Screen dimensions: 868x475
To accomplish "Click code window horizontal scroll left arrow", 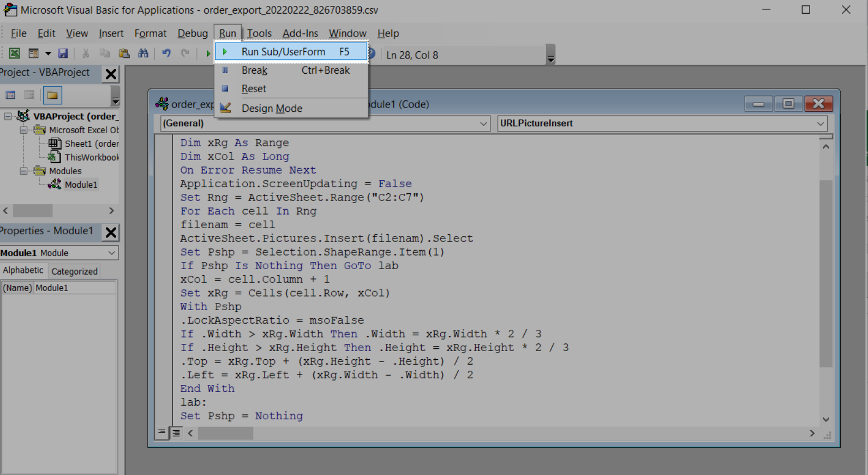I will 190,433.
